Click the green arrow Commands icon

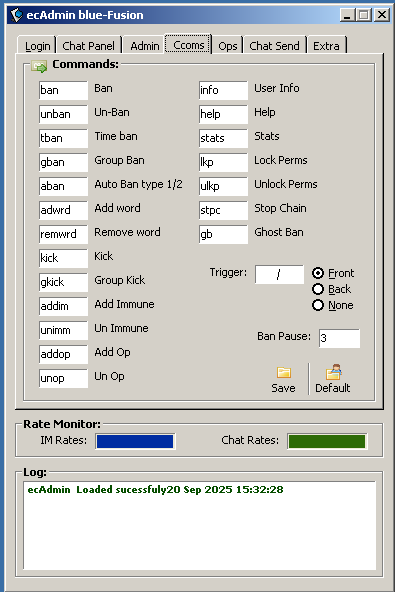point(39,66)
